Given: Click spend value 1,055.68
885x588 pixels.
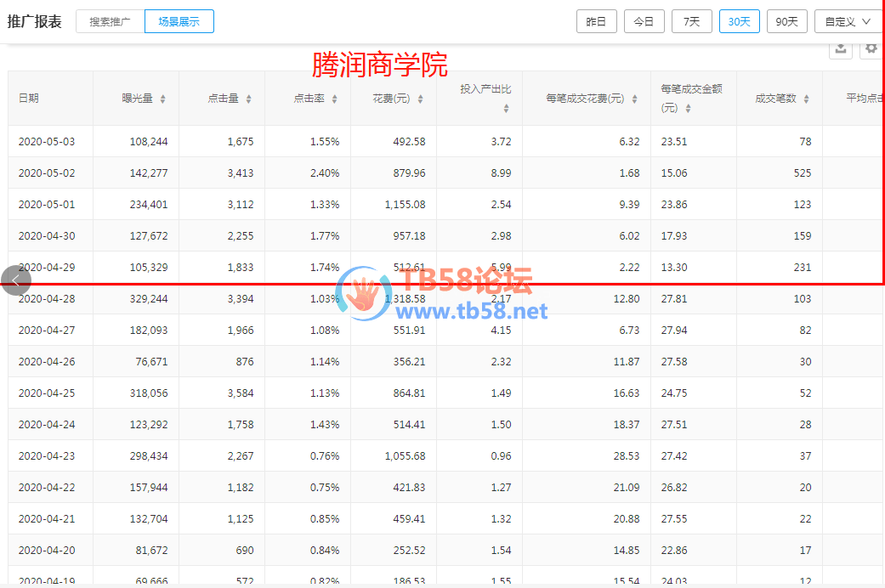Looking at the screenshot, I should coord(406,456).
